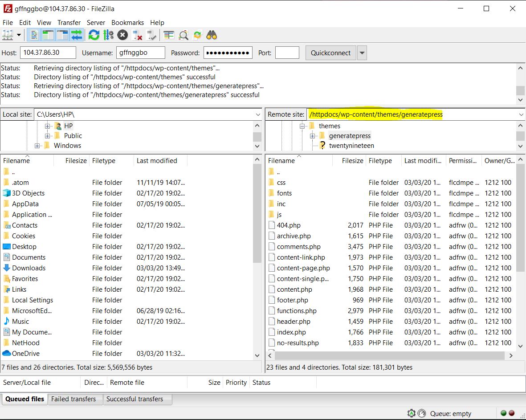Image resolution: width=526 pixels, height=420 pixels.
Task: Open the Bookmarks menu
Action: pyautogui.click(x=127, y=22)
